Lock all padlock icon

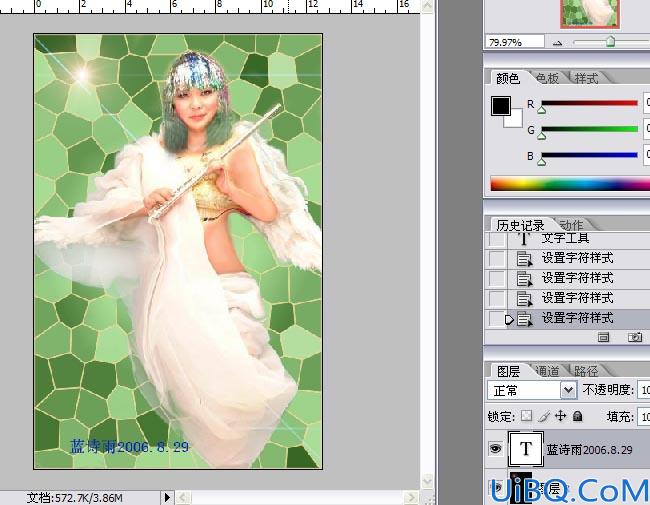(x=577, y=415)
